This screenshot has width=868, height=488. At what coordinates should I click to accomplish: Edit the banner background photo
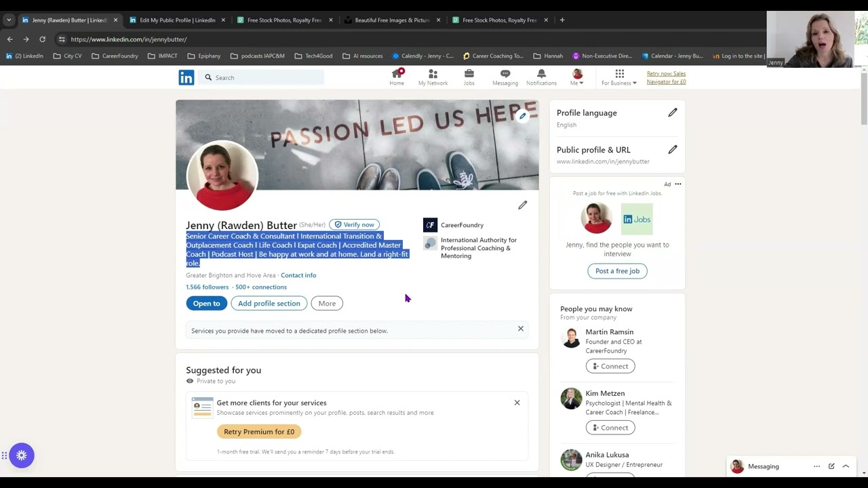[x=522, y=116]
